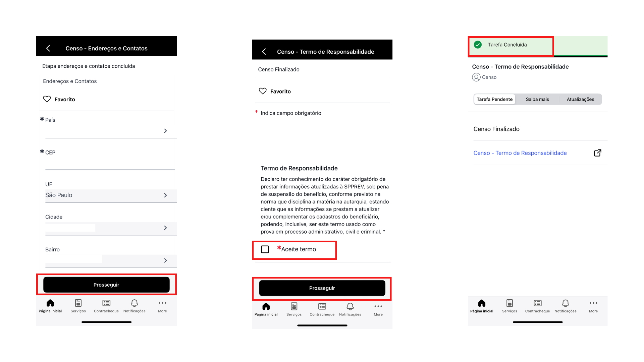
Task: Expand the Cidade selector chevron
Action: 165,228
